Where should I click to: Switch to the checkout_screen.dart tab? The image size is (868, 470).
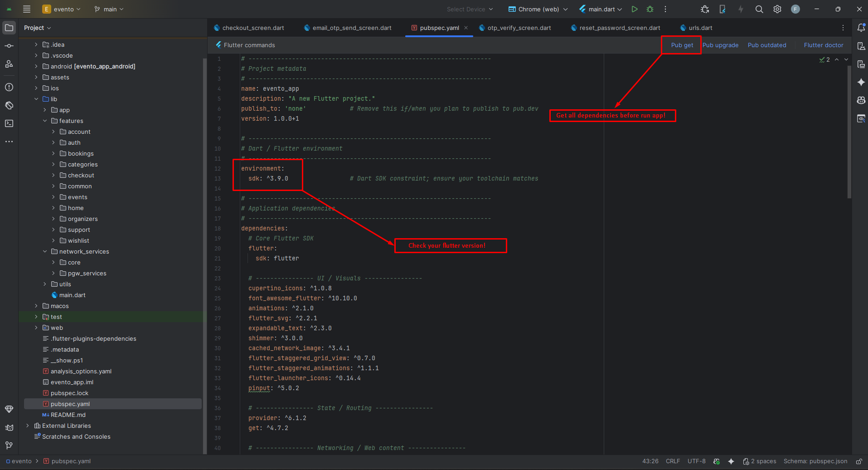253,28
